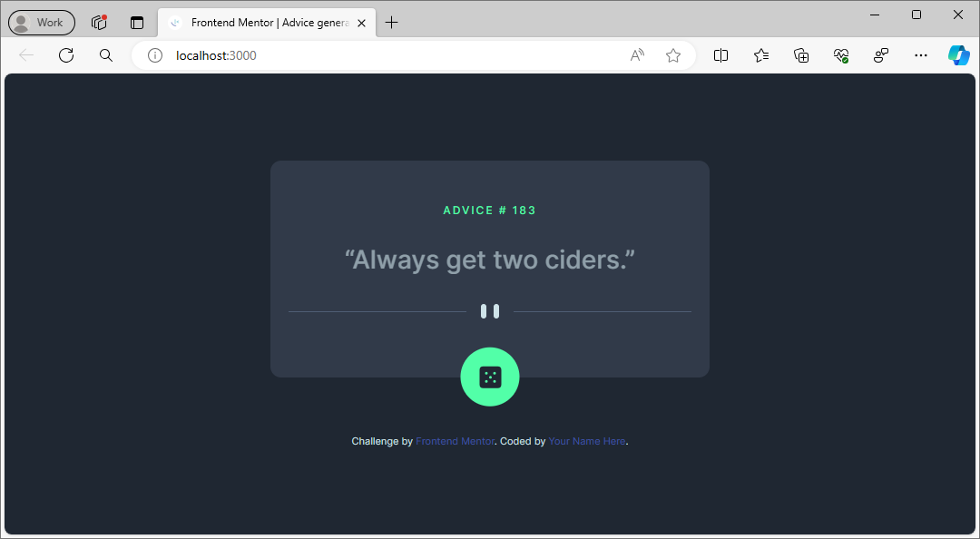Follow the Frontend Mentor link
The height and width of the screenshot is (539, 980).
point(455,441)
